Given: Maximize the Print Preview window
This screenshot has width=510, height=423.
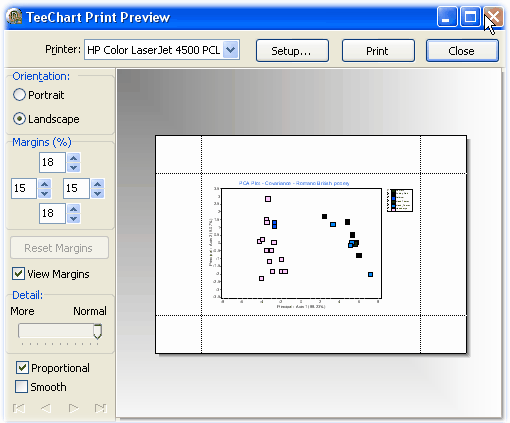Looking at the screenshot, I should tap(470, 17).
